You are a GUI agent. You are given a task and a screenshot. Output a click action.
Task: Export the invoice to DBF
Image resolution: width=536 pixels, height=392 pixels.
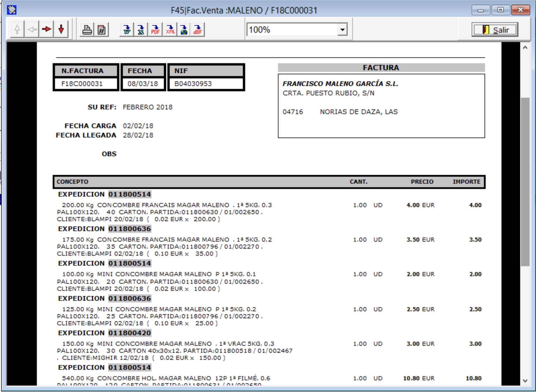point(198,30)
